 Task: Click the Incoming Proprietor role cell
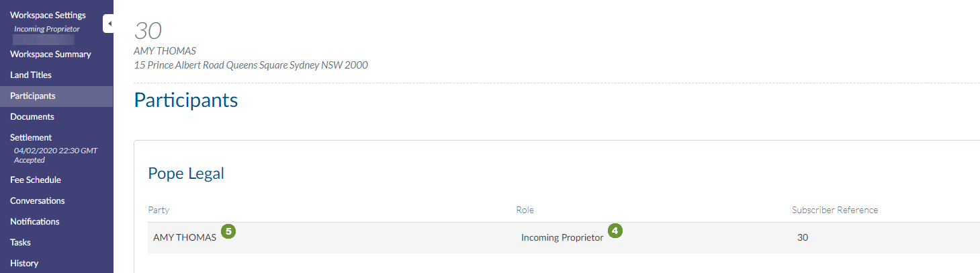coord(562,237)
